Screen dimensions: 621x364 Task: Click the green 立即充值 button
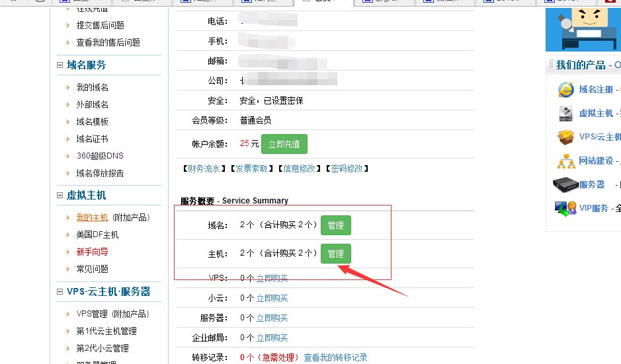coord(284,145)
